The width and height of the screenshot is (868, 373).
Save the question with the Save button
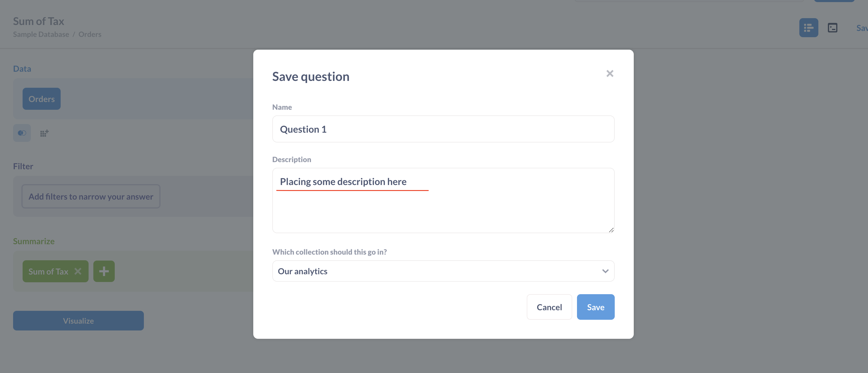point(595,307)
